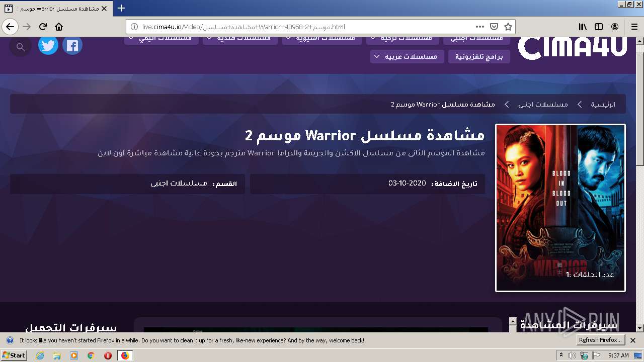Image resolution: width=644 pixels, height=362 pixels.
Task: Select the Warrior tab in the tab strip
Action: (x=55, y=9)
